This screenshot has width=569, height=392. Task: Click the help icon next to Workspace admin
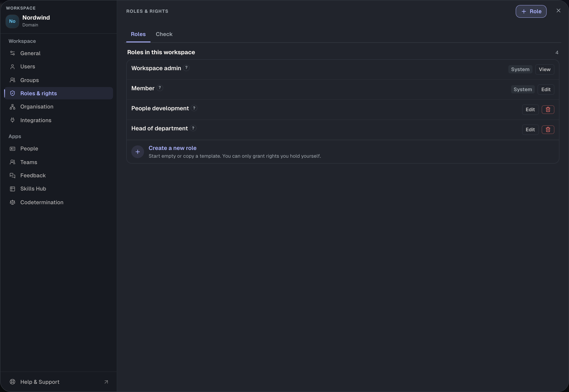point(186,68)
